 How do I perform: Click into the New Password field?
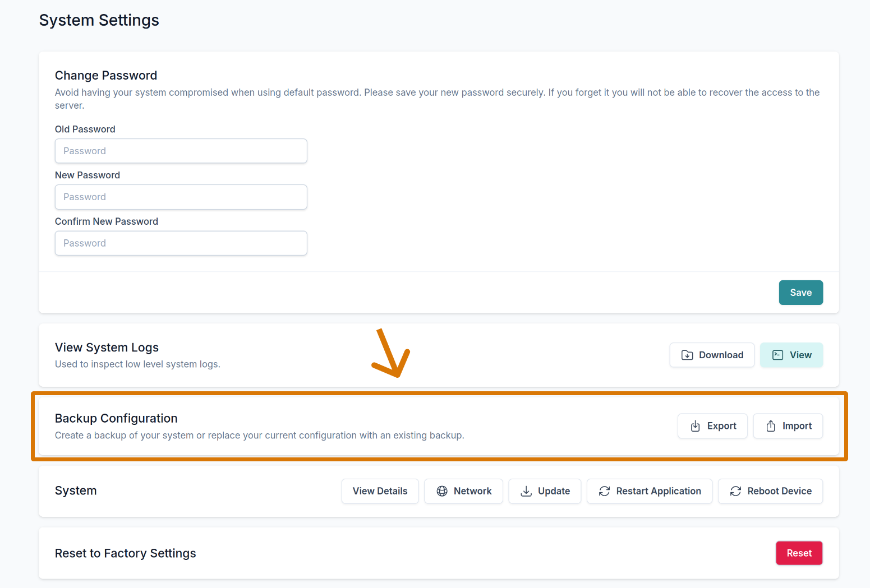click(181, 197)
